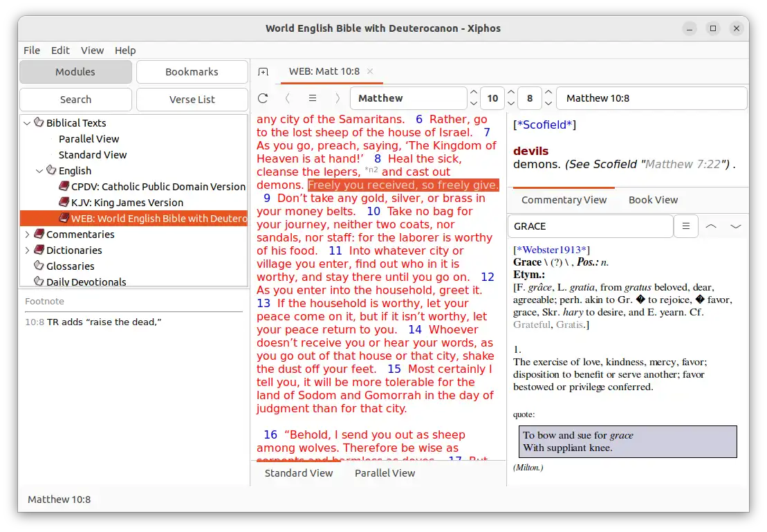
Task: Click the chapter number field showing 10
Action: click(x=492, y=98)
